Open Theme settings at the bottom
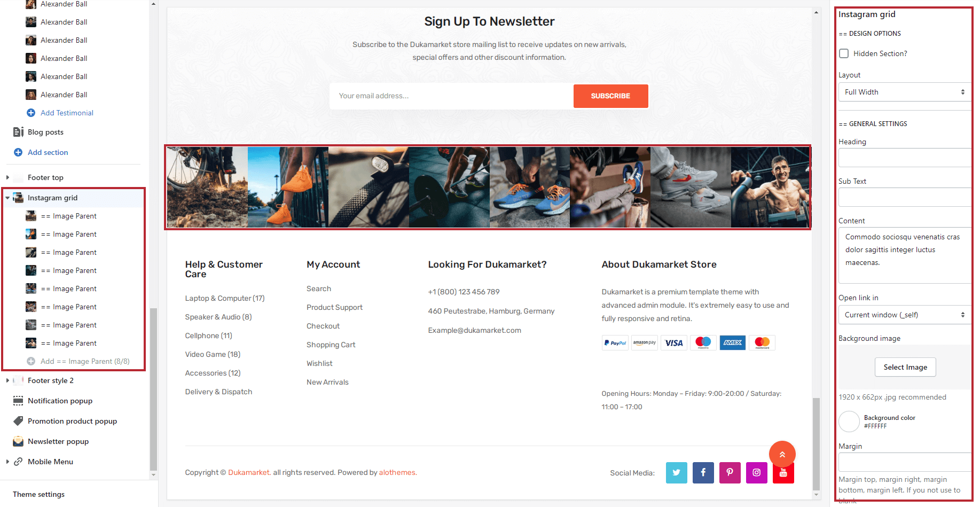Viewport: 980px width, 507px height. pos(38,494)
